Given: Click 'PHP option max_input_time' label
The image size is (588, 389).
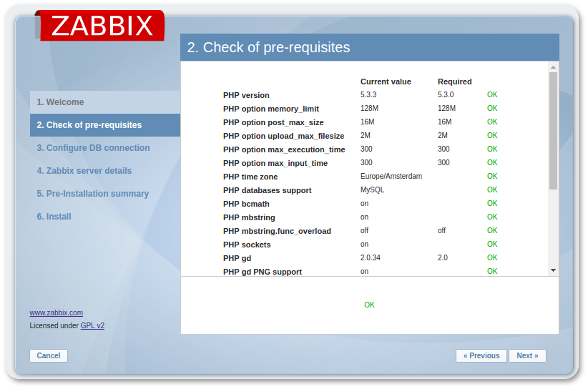Looking at the screenshot, I should click(x=275, y=164).
